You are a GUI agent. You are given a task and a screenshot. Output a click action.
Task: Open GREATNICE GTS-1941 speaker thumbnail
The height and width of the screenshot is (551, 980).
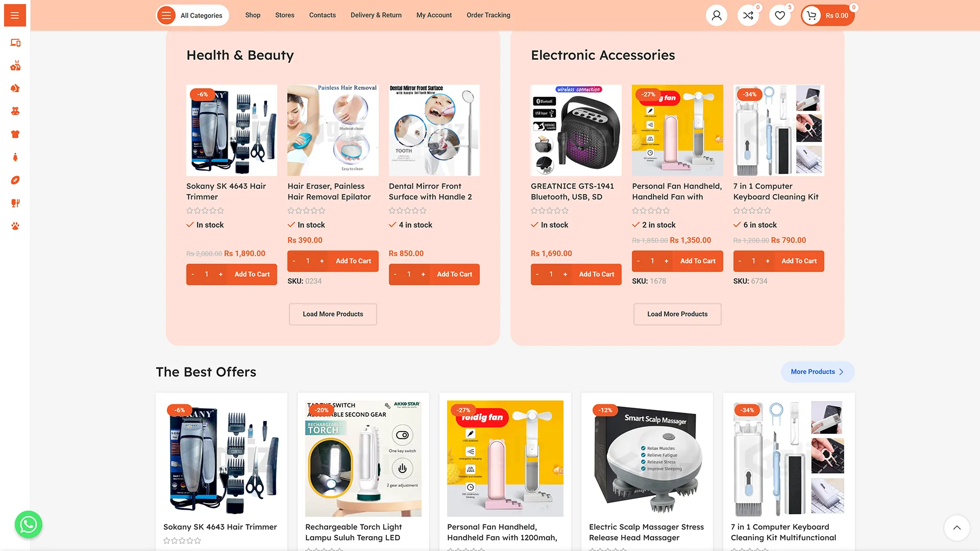click(x=576, y=131)
